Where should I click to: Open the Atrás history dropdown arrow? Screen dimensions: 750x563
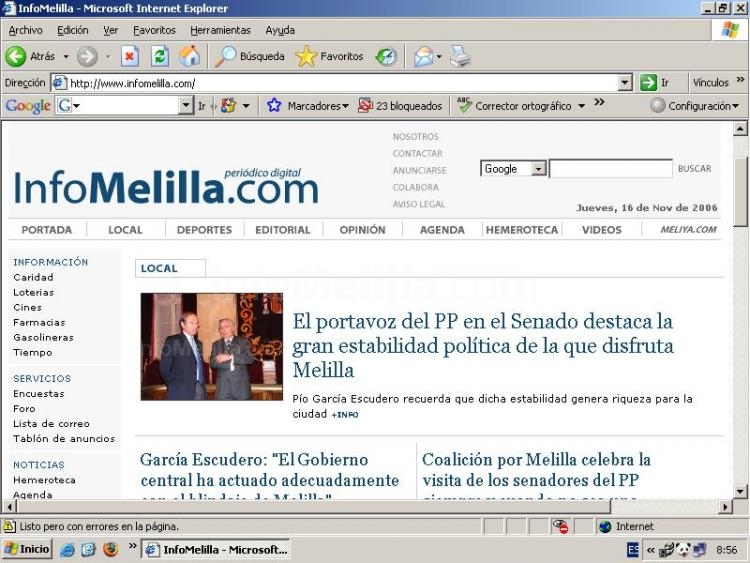pyautogui.click(x=66, y=56)
